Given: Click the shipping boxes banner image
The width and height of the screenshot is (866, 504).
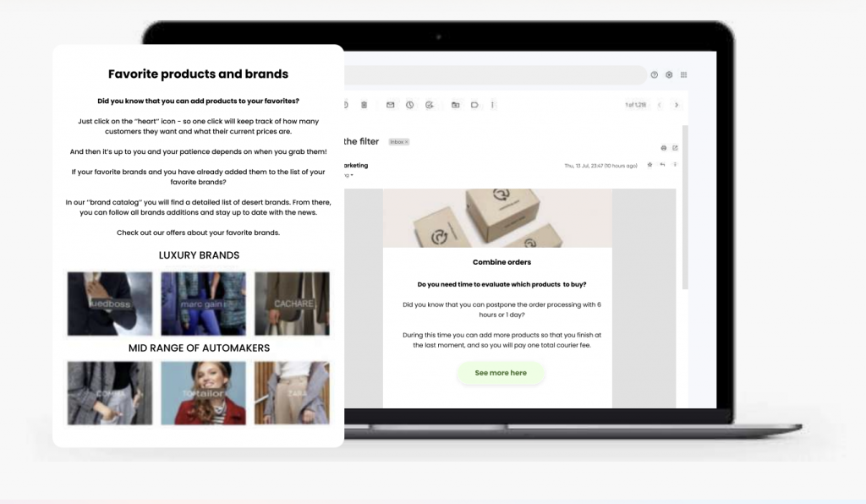Looking at the screenshot, I should coord(497,218).
